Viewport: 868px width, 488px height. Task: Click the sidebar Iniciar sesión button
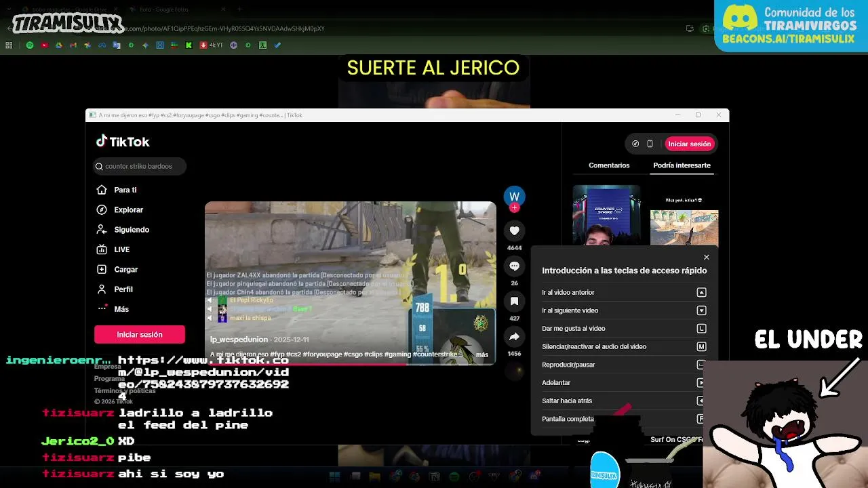point(139,334)
